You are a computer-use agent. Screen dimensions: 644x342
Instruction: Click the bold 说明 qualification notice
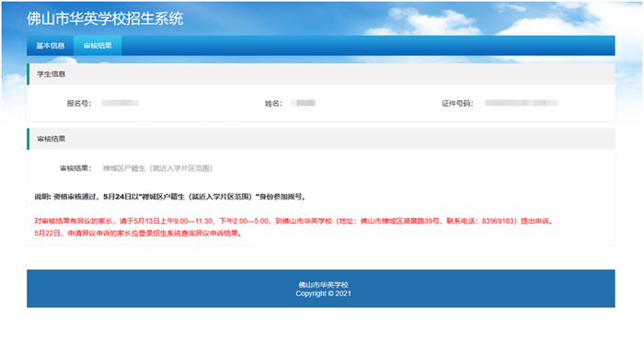[170, 197]
